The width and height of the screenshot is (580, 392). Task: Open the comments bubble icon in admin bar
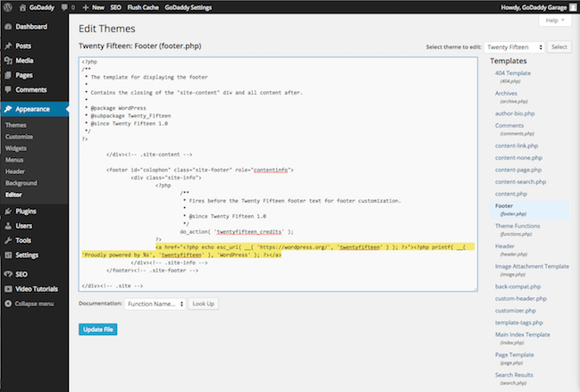tap(64, 7)
